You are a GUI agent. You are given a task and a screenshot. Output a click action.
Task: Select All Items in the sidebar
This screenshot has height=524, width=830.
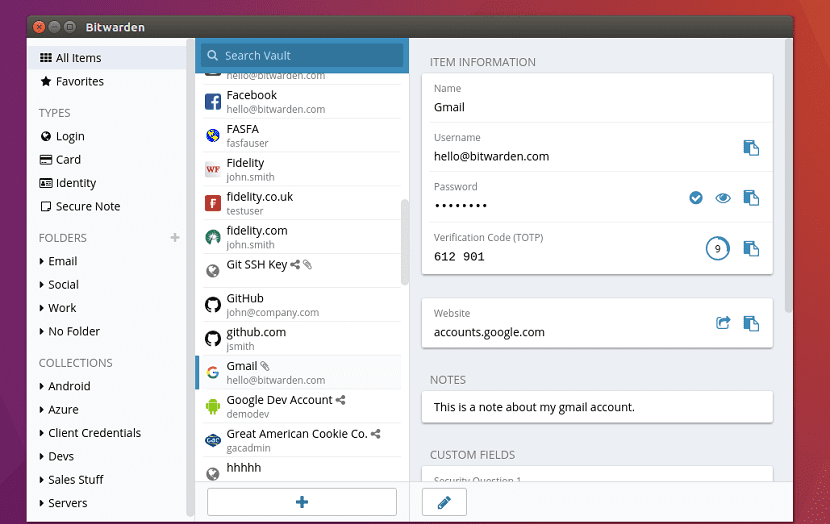click(x=107, y=58)
